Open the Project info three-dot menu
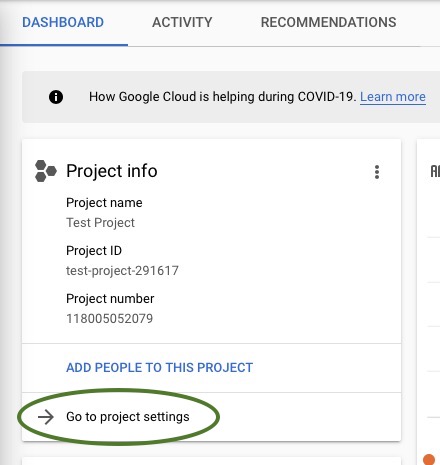Image resolution: width=440 pixels, height=465 pixels. pyautogui.click(x=377, y=172)
